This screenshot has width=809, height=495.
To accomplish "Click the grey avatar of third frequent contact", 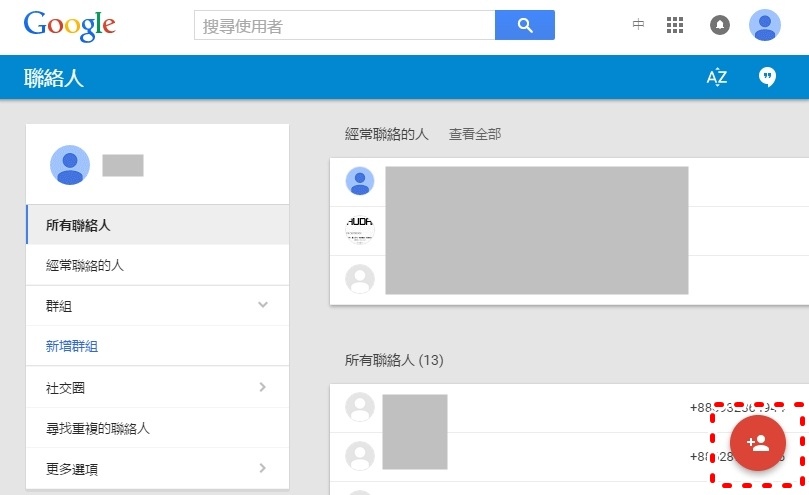I will tap(360, 279).
